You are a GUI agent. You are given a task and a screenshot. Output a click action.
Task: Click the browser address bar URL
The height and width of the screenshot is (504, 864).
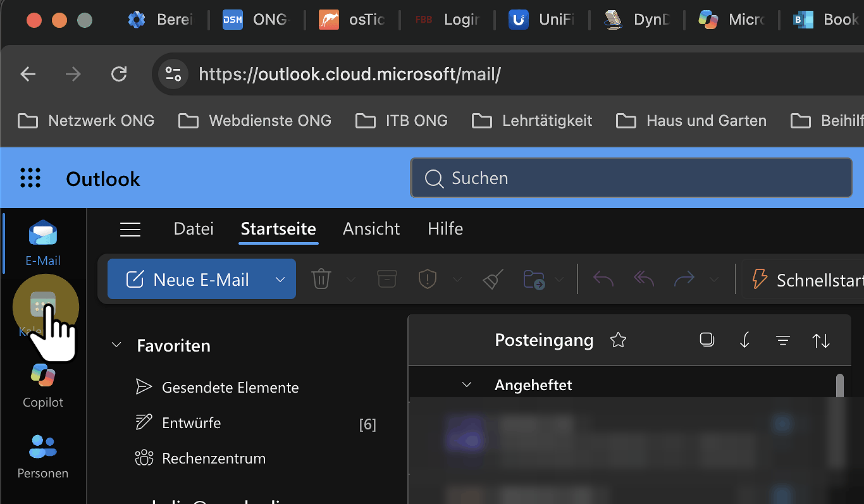click(349, 75)
